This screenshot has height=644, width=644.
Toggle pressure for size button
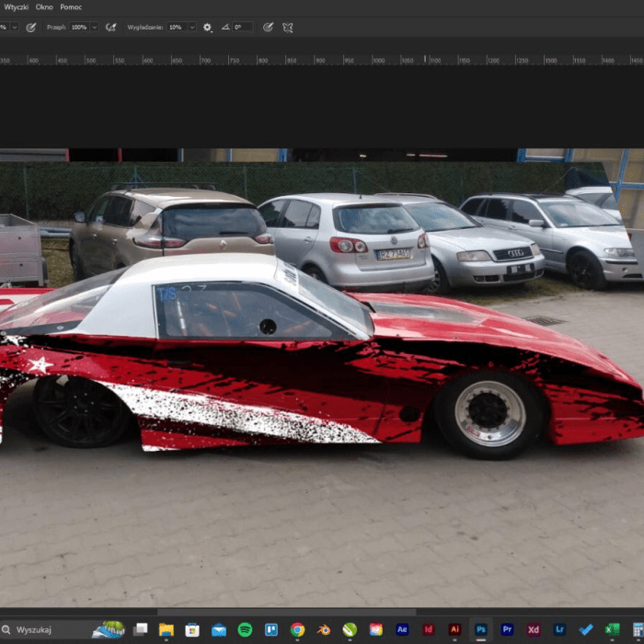pyautogui.click(x=268, y=28)
